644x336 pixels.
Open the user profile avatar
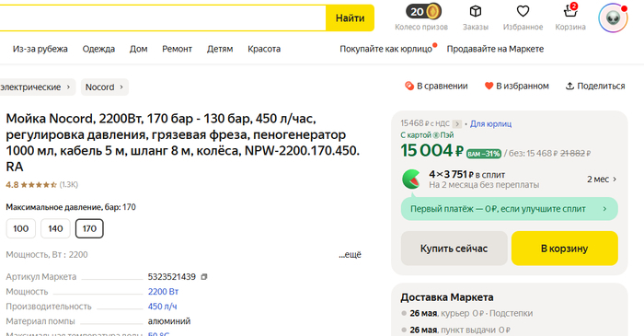point(613,17)
